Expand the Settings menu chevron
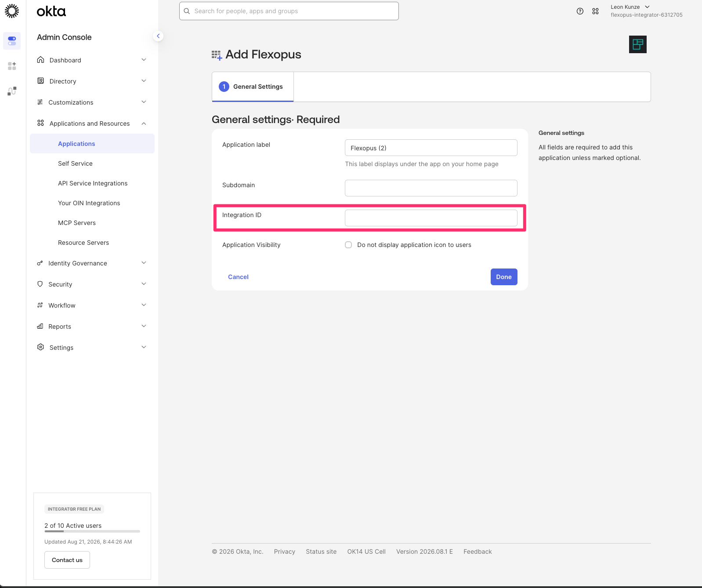The height and width of the screenshot is (588, 702). [144, 347]
